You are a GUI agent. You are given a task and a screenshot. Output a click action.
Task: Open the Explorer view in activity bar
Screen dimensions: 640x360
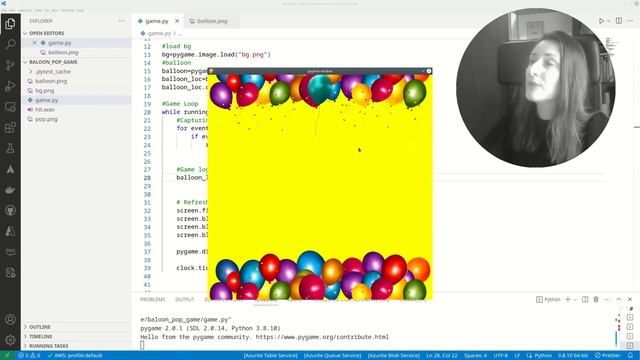10,23
